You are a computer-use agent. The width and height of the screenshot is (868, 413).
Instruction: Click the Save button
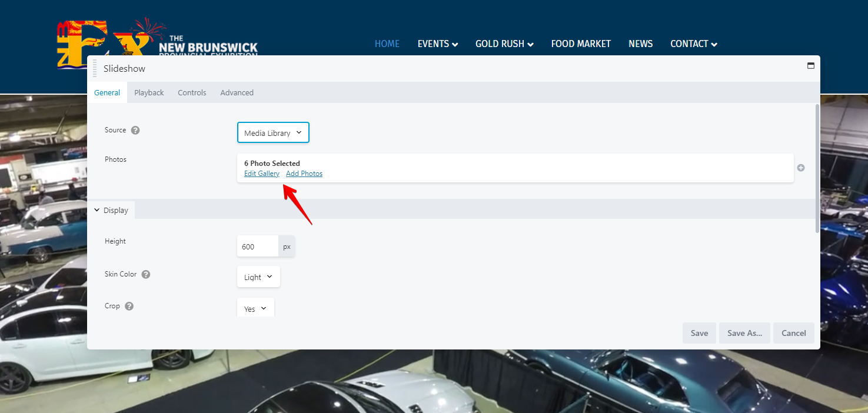coord(699,333)
